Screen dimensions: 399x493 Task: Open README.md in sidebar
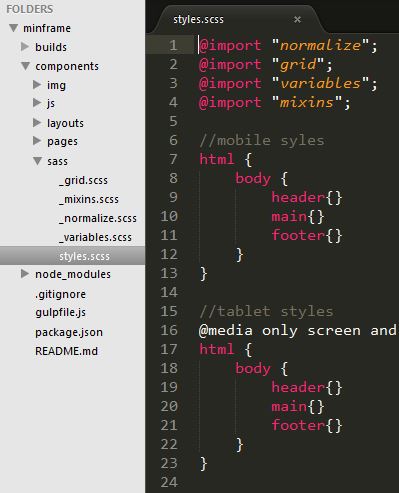pos(66,351)
